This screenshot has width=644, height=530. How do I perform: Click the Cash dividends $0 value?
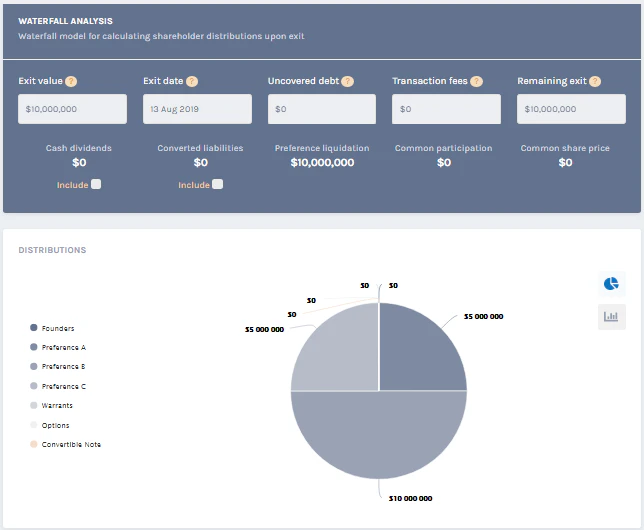(79, 162)
